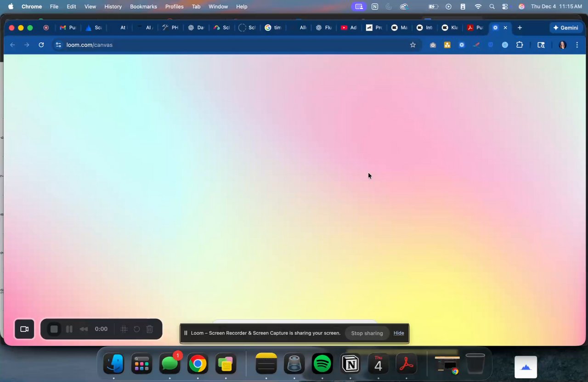Open Launchpad from the Dock
The height and width of the screenshot is (382, 588).
(x=141, y=365)
